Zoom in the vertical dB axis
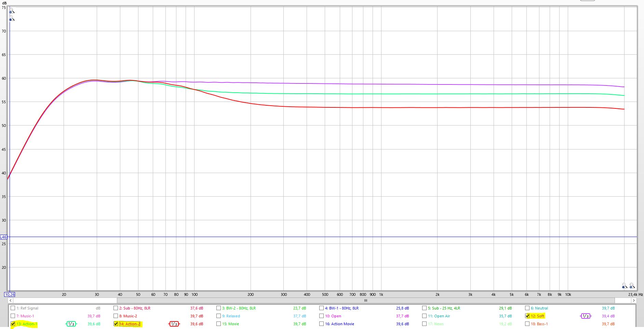The height and width of the screenshot is (329, 644). (12, 11)
